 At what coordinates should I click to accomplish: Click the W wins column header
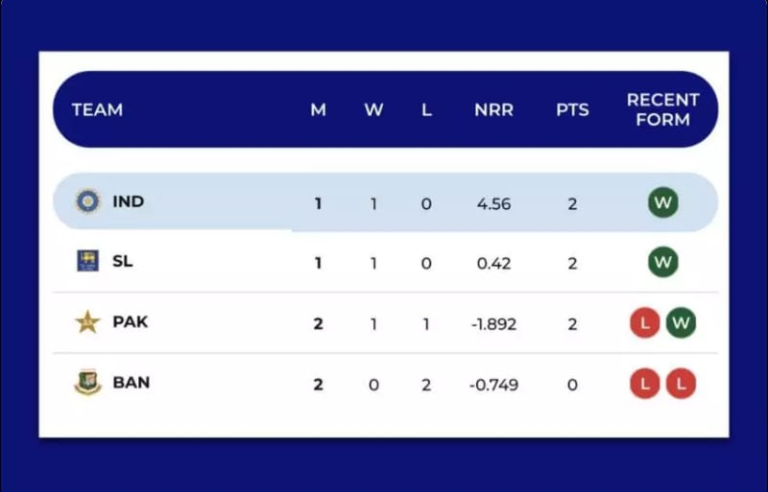pyautogui.click(x=373, y=110)
